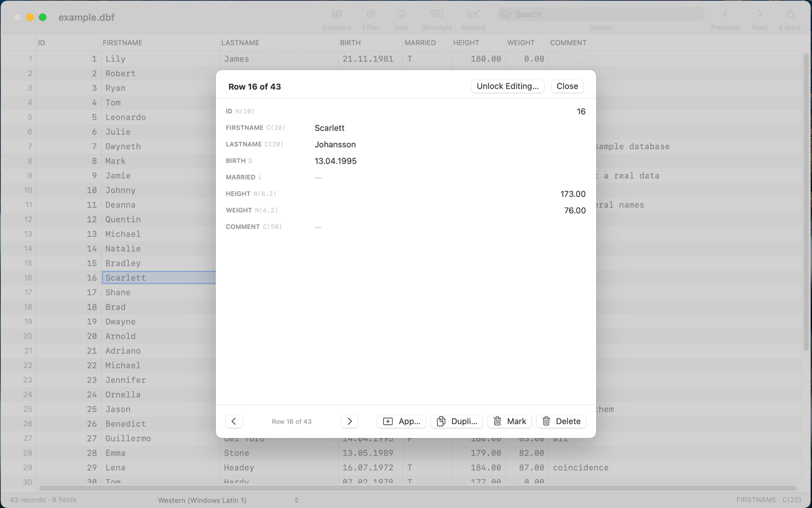
Task: Select the Natalie cell in table
Action: click(160, 249)
